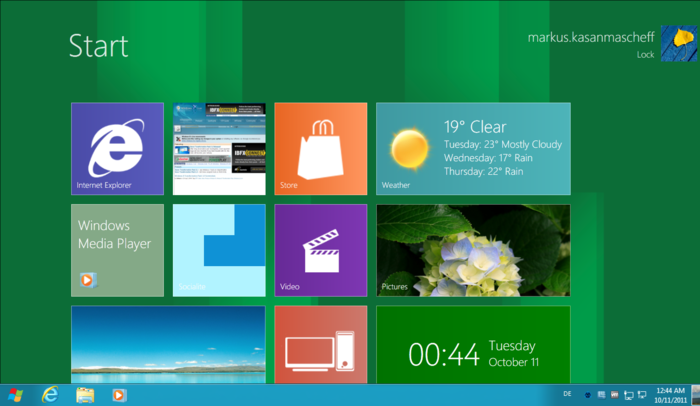
Task: Open the Weather tile showing 19° Clear
Action: pos(473,149)
